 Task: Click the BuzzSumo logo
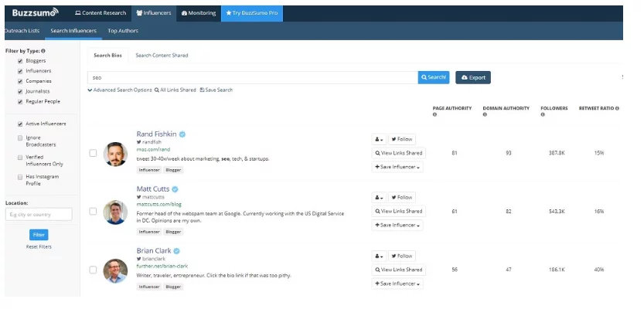coord(36,12)
